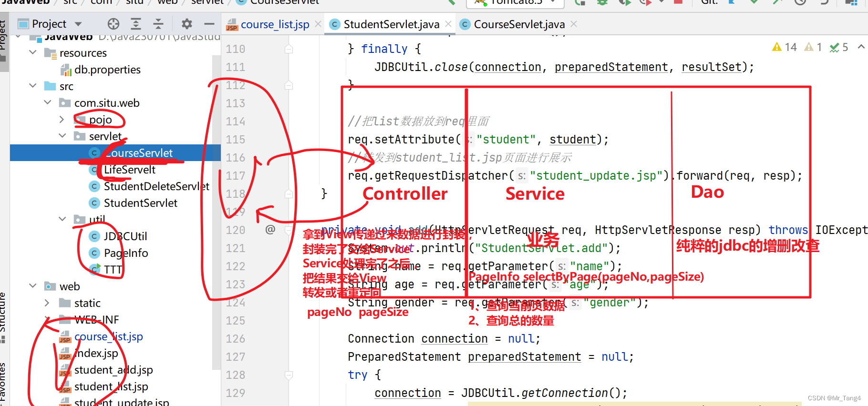Screen dimensions: 868x406
Task: Open course_list.jsp in project tree
Action: pos(109,336)
